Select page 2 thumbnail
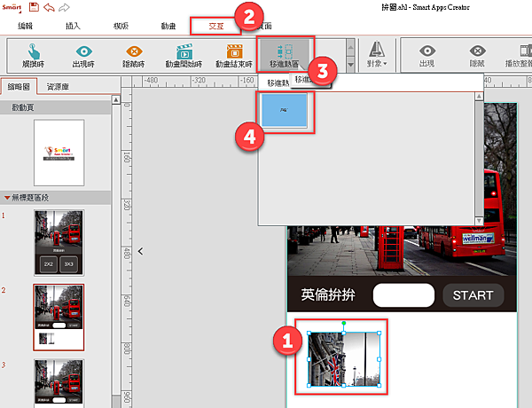Viewport: 532px width, 408px height. tap(59, 318)
